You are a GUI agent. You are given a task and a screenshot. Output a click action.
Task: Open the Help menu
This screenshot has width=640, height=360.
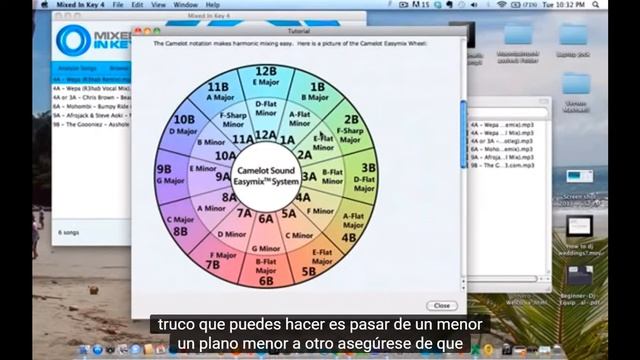pos(212,5)
